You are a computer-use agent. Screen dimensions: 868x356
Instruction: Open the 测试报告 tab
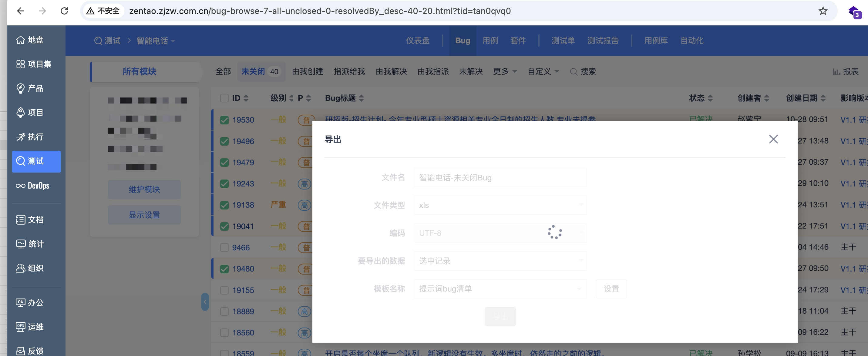[603, 41]
